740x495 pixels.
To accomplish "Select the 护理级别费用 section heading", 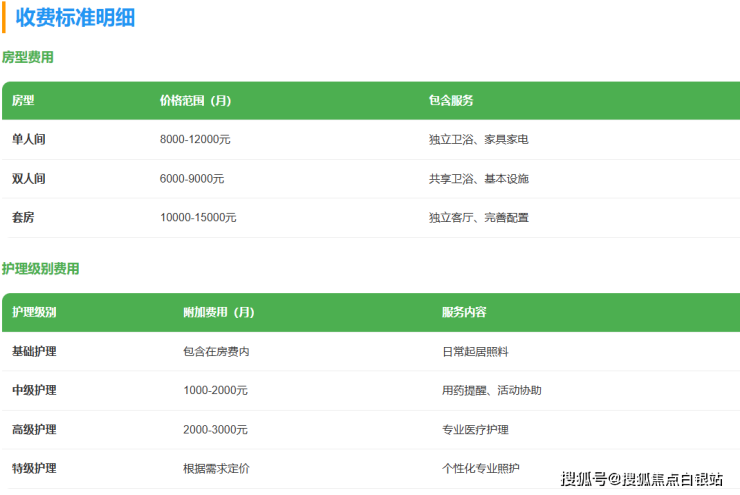I will (x=41, y=269).
